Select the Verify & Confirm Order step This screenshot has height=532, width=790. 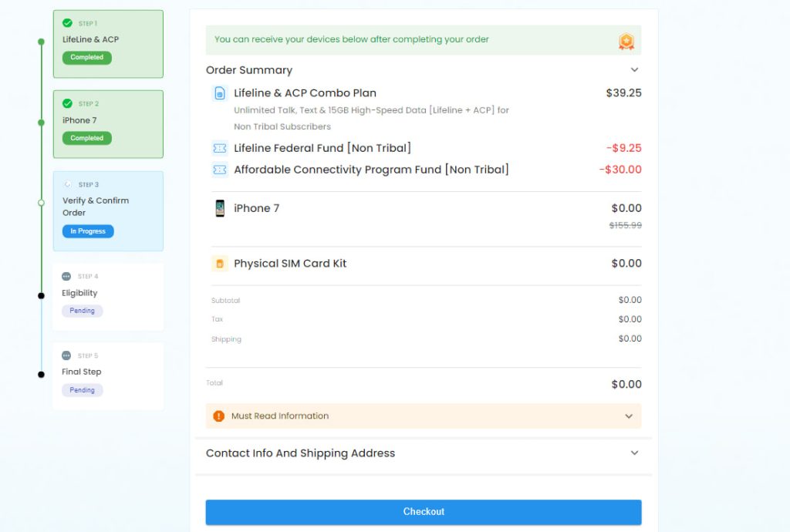tap(108, 211)
